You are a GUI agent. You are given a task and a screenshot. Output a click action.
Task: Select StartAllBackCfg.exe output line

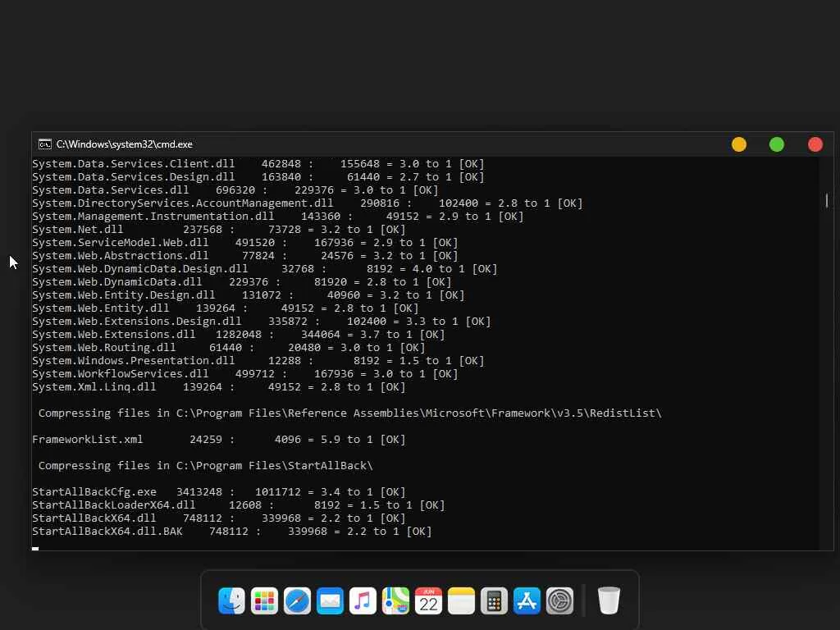point(218,492)
